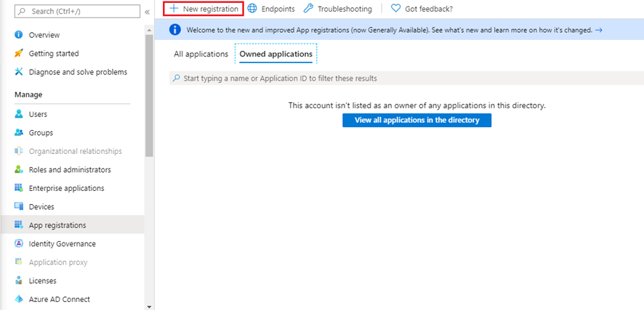Click the Getting started rocket icon
Image resolution: width=644 pixels, height=310 pixels.
coord(18,53)
